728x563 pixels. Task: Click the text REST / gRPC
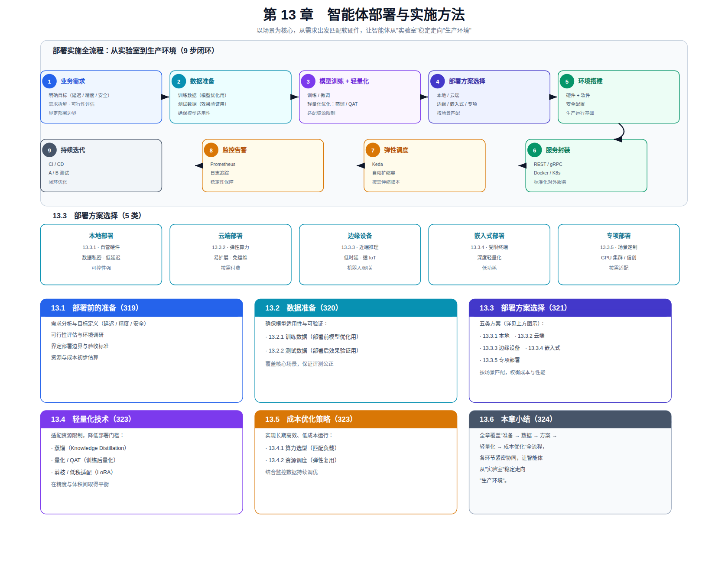pos(548,164)
